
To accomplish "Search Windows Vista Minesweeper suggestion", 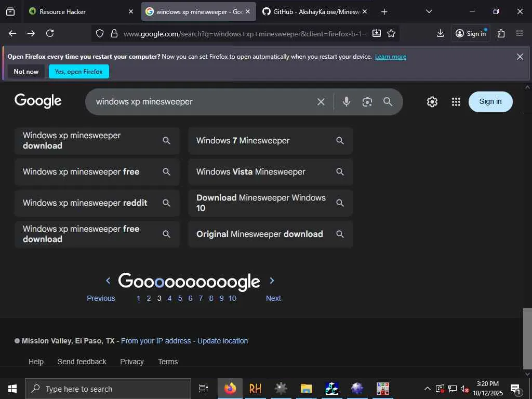I will (270, 171).
